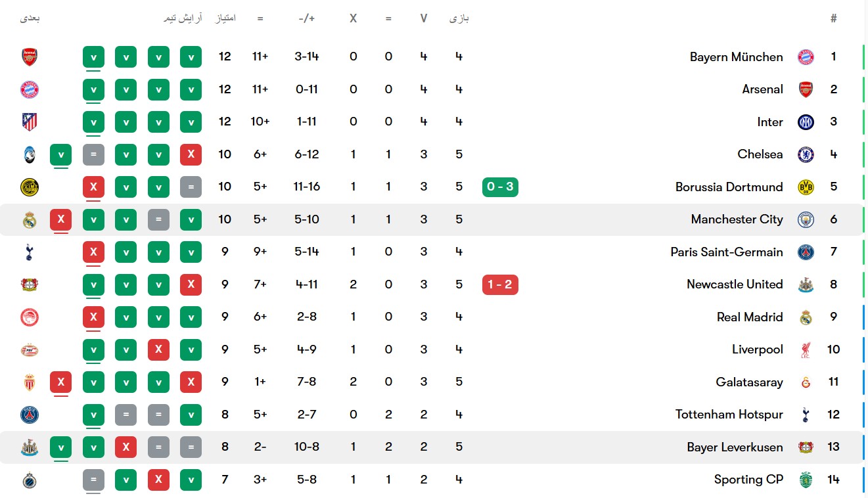Open the Real Madrid team name link

point(750,317)
